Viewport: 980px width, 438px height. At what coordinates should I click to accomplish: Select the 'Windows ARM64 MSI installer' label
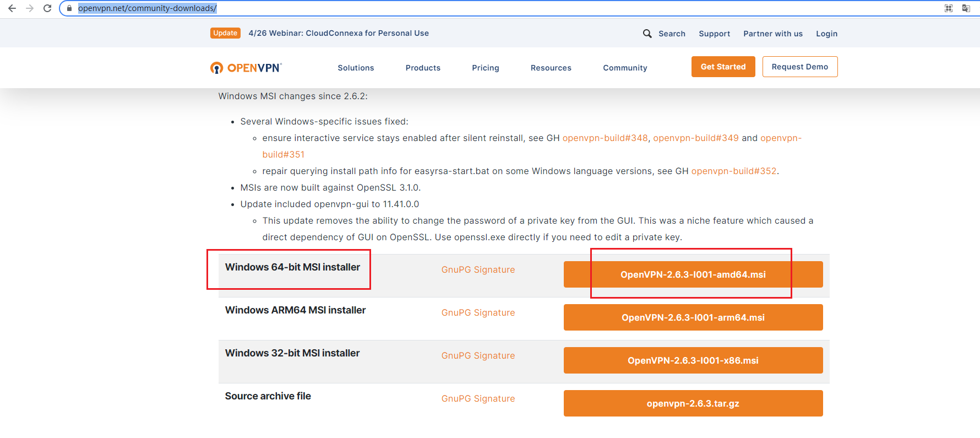(x=295, y=310)
